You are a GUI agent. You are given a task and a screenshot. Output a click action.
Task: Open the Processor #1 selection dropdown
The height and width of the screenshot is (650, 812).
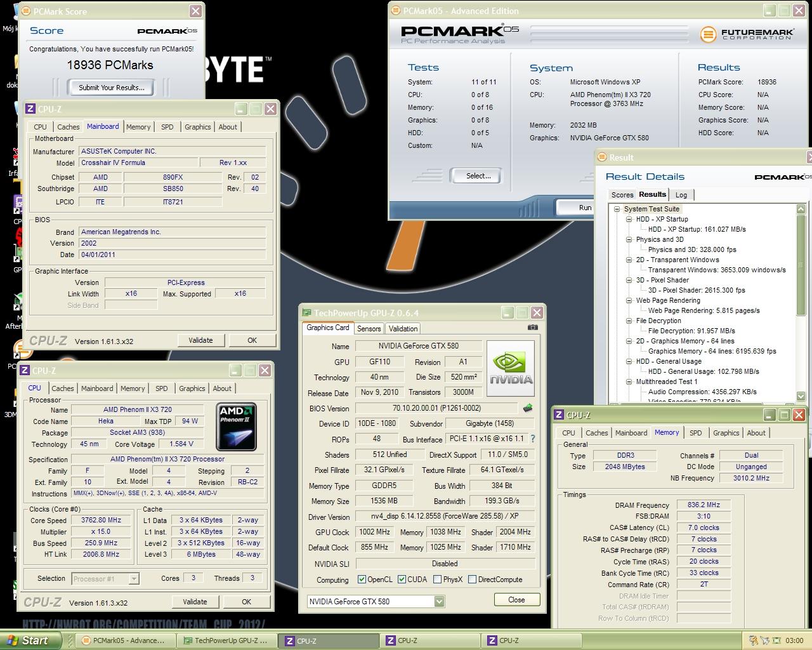coord(133,578)
